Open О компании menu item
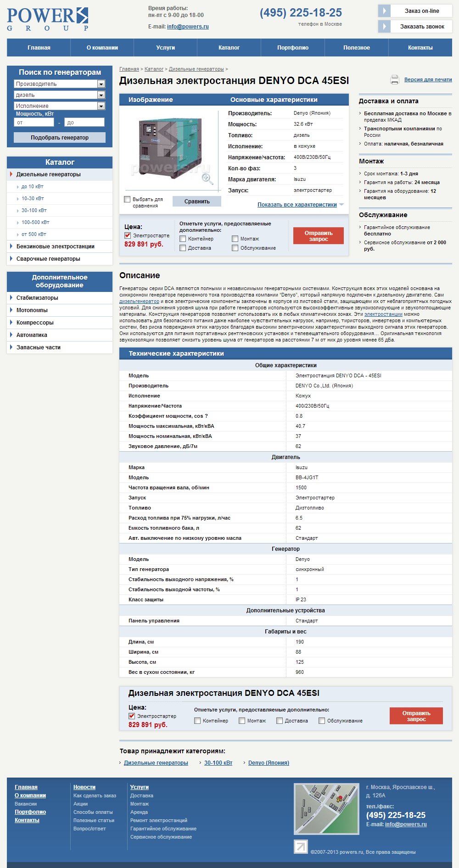459x868 pixels. pos(102,48)
